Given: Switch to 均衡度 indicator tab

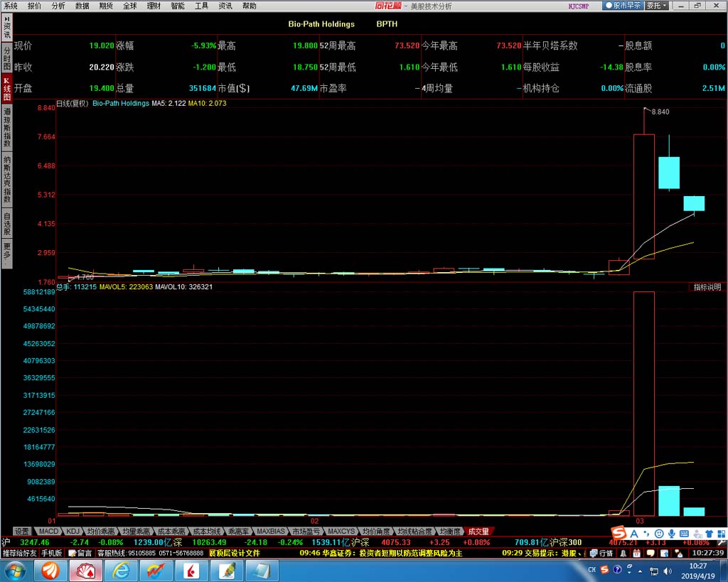Looking at the screenshot, I should click(x=450, y=532).
